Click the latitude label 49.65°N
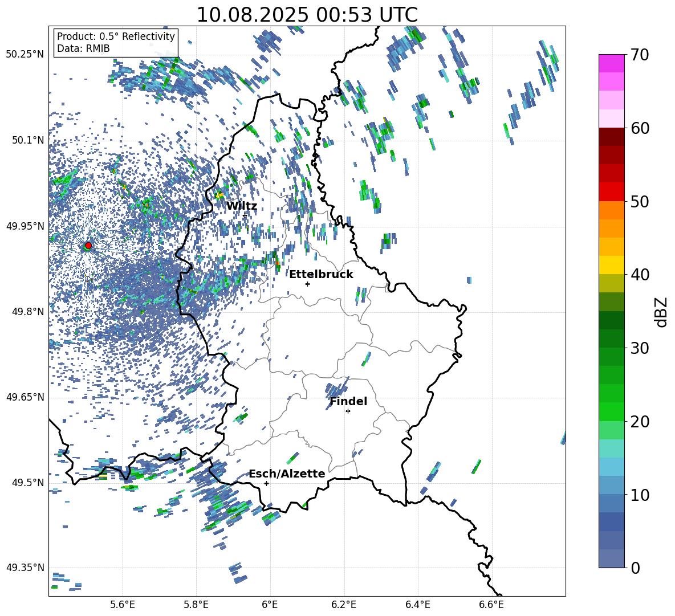675x616 pixels. [x=25, y=397]
